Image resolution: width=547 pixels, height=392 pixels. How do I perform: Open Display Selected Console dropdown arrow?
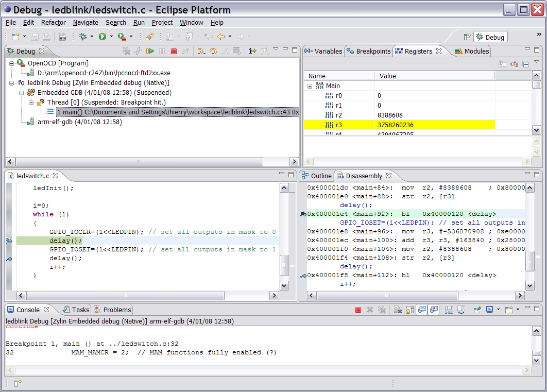[x=498, y=310]
